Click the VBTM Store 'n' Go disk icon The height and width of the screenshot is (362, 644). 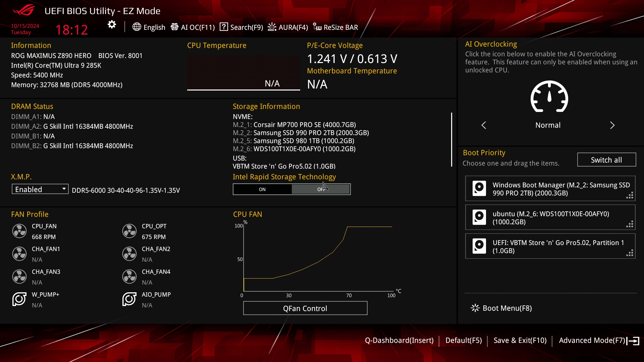tap(479, 246)
